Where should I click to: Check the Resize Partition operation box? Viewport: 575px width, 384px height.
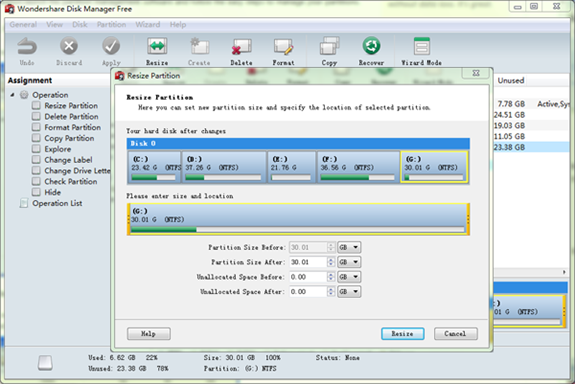click(x=36, y=106)
